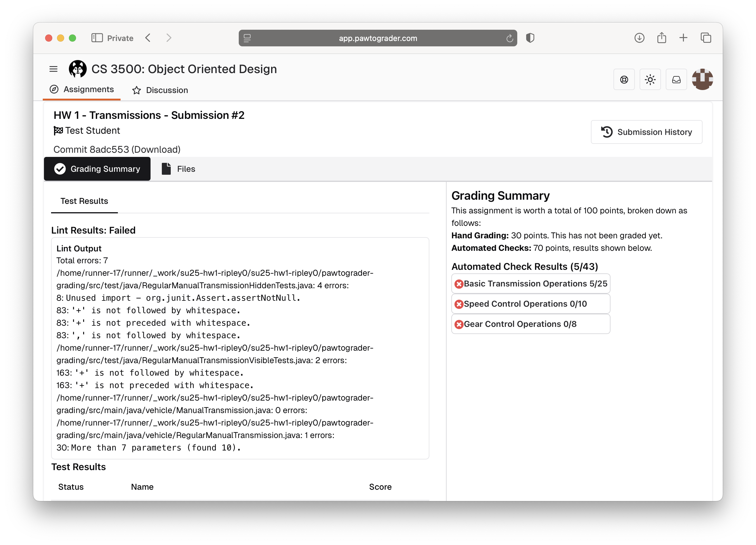Toggle light/dark theme sun icon

point(650,79)
